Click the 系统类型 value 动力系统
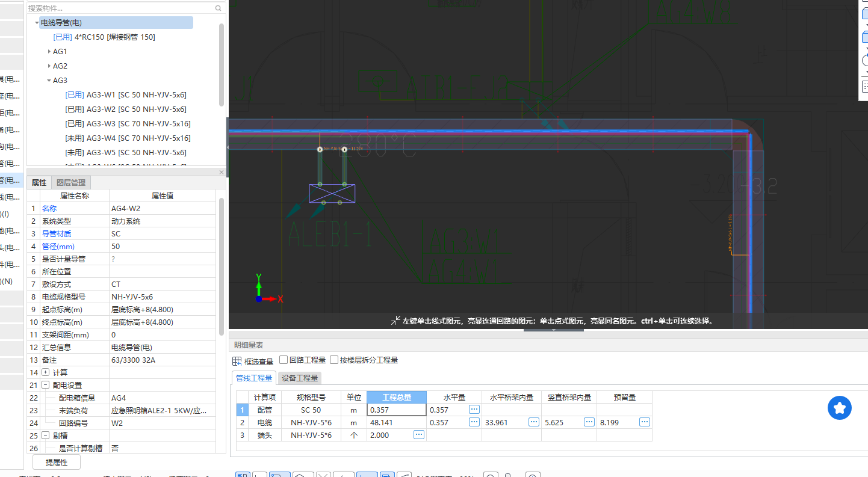The width and height of the screenshot is (868, 477). 163,221
